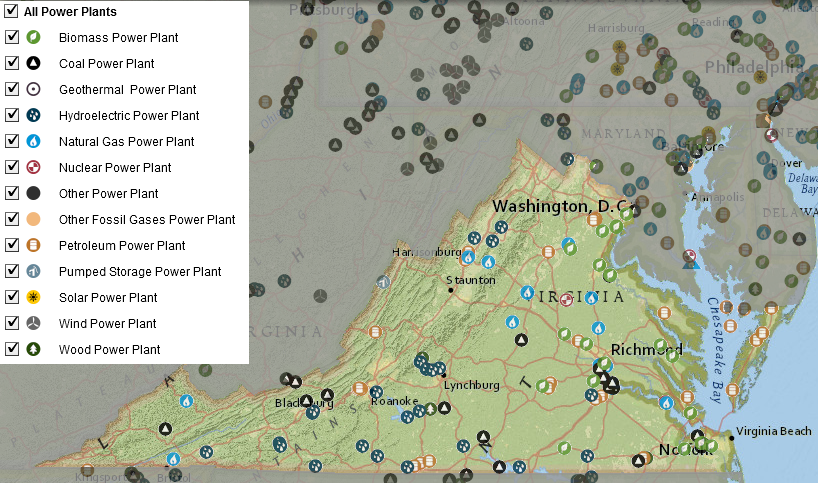The height and width of the screenshot is (483, 818).
Task: Click the Virginia Beach city marker dot
Action: (x=729, y=432)
